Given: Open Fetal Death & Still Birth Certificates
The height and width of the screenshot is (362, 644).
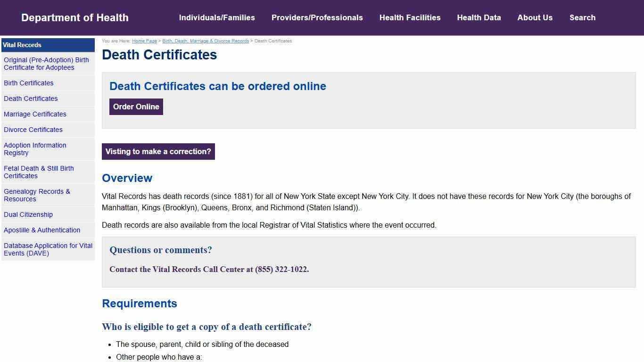Looking at the screenshot, I should pyautogui.click(x=39, y=172).
